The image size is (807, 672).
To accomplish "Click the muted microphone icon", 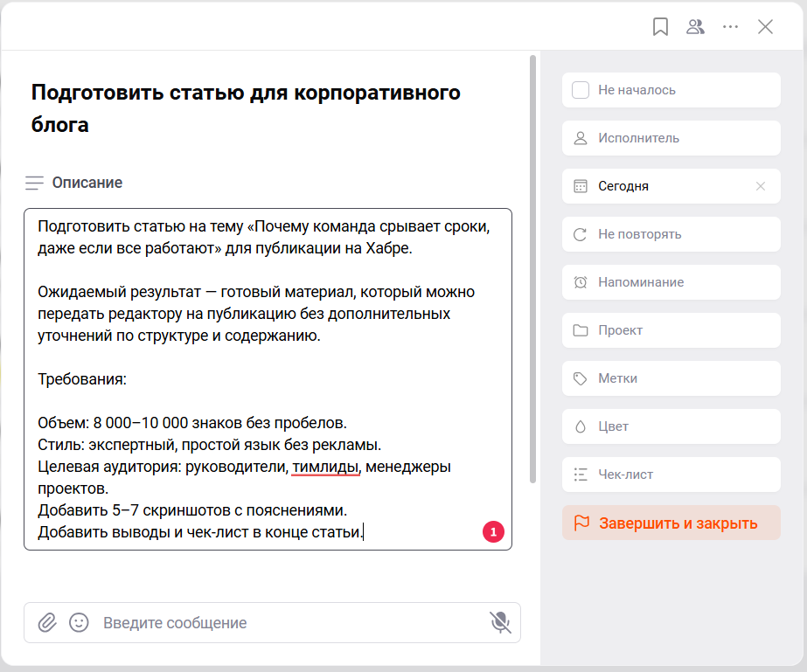I will click(500, 622).
